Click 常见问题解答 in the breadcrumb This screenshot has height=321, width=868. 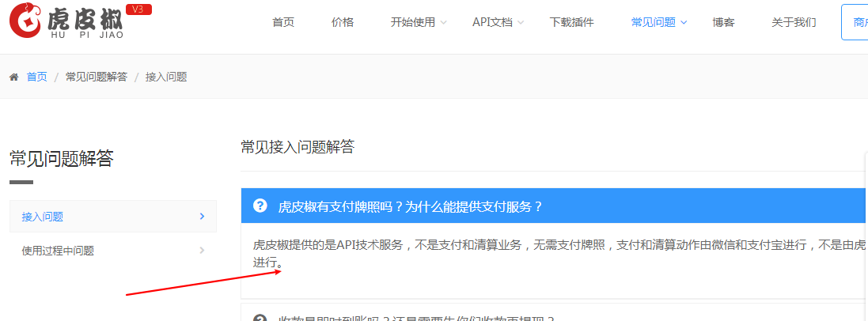coord(96,77)
